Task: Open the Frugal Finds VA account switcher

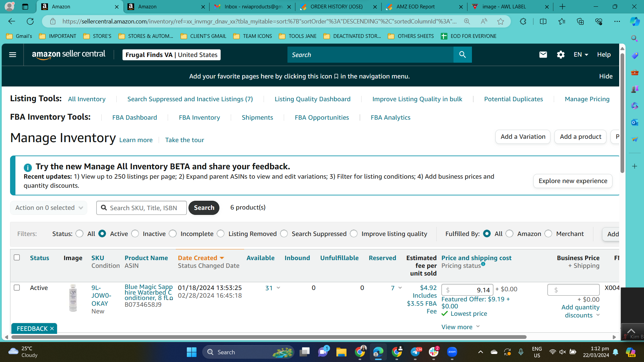Action: click(171, 55)
